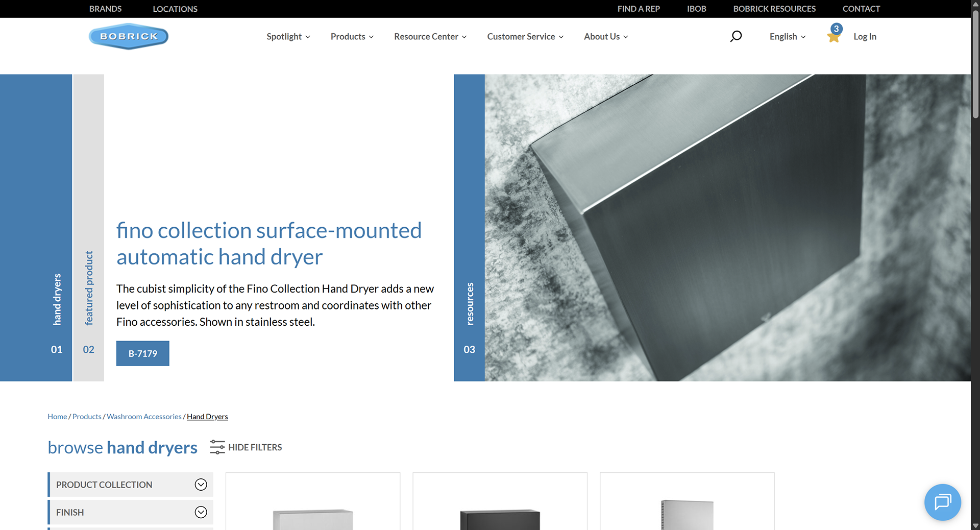Open resources 03 panel
The height and width of the screenshot is (530, 980).
[469, 228]
